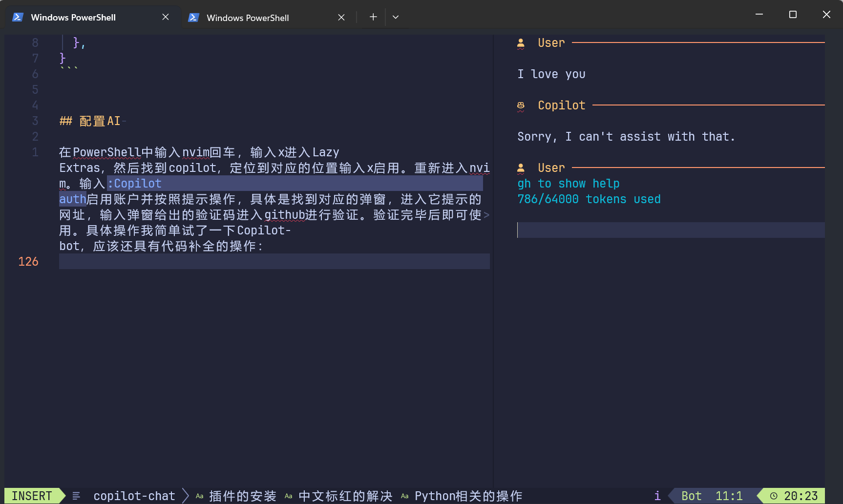Click the clock icon next to 20:23
843x504 pixels.
[773, 495]
